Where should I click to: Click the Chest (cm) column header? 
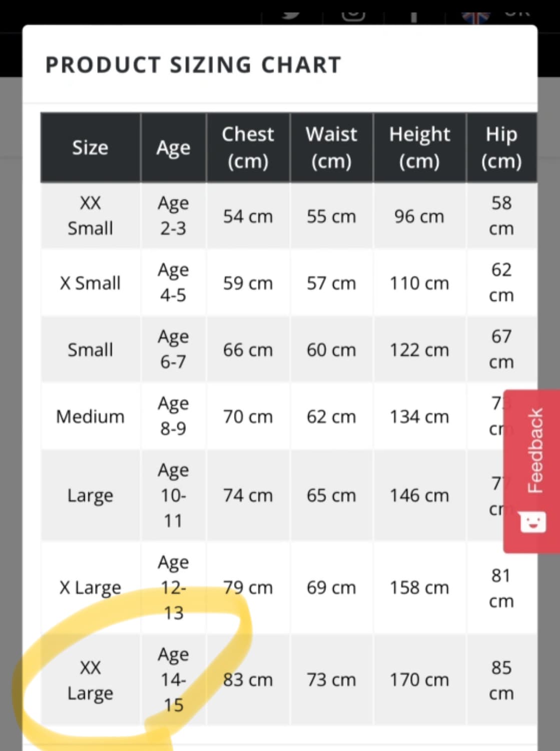click(248, 147)
